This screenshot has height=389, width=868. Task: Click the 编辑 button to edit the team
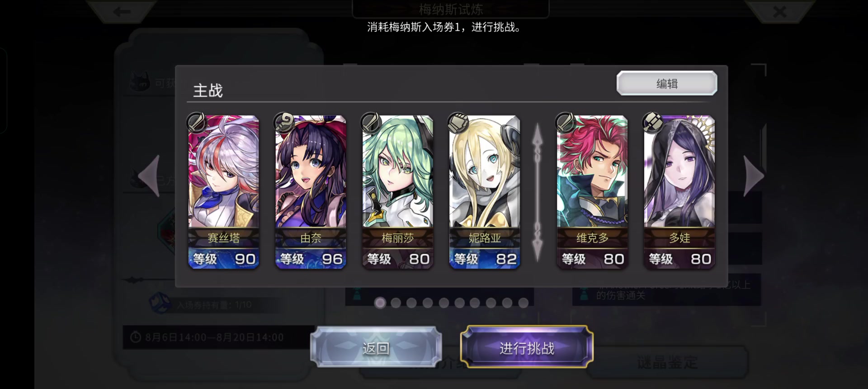click(667, 83)
